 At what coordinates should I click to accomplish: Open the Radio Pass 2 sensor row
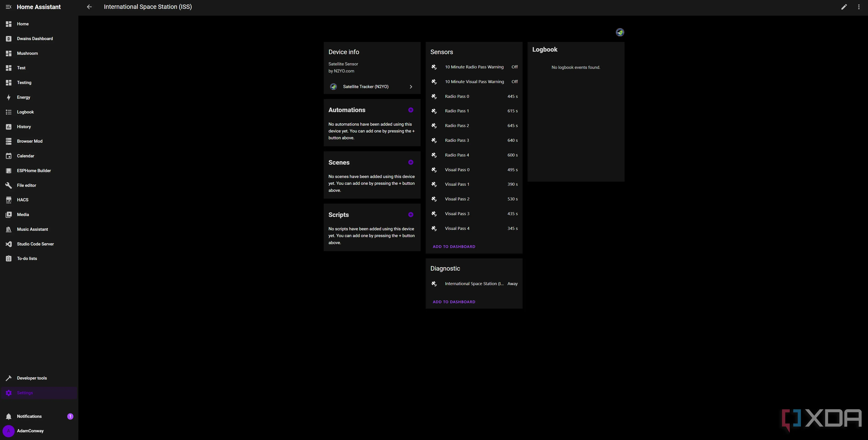pyautogui.click(x=474, y=126)
